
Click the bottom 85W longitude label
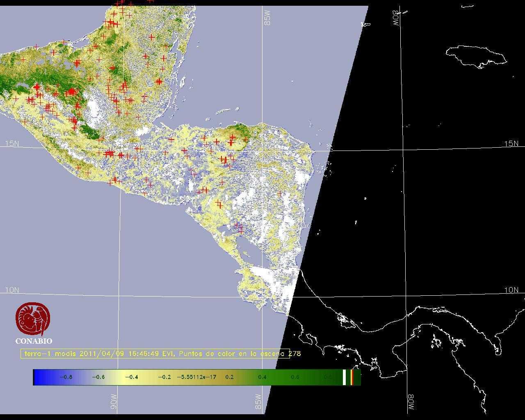258,402
